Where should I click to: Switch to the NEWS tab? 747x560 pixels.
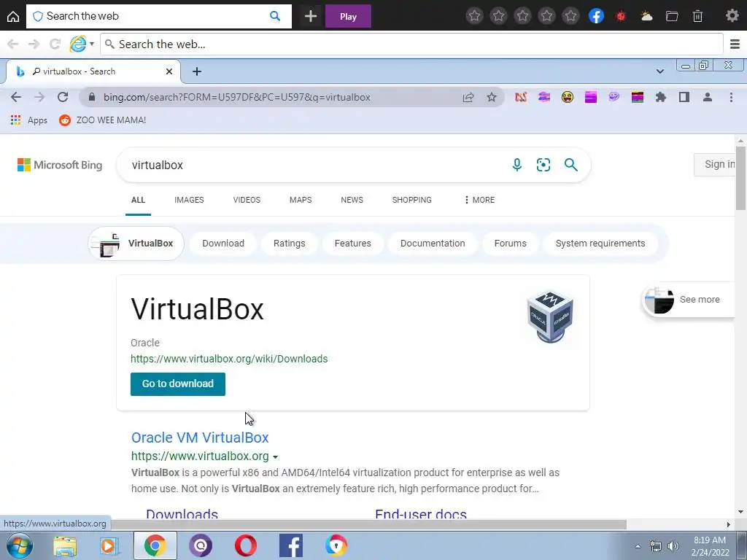352,200
